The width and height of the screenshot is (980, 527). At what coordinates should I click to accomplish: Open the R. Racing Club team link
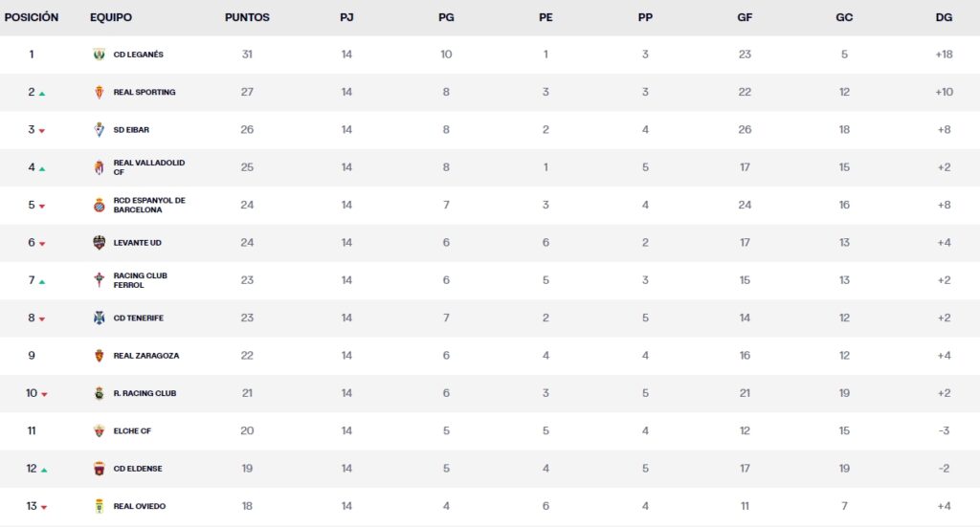[x=145, y=393]
